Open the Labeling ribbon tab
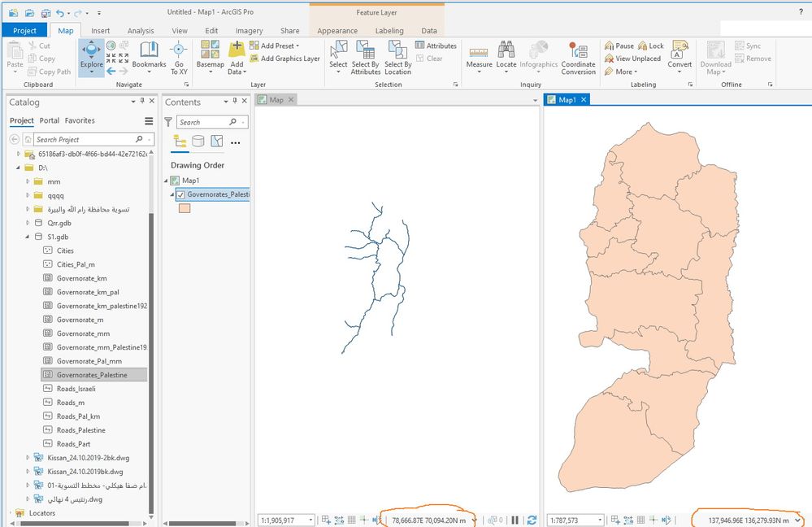This screenshot has width=812, height=527. tap(389, 31)
